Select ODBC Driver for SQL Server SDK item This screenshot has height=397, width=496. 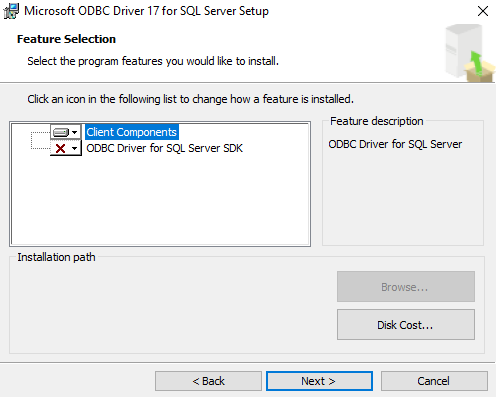tap(165, 148)
